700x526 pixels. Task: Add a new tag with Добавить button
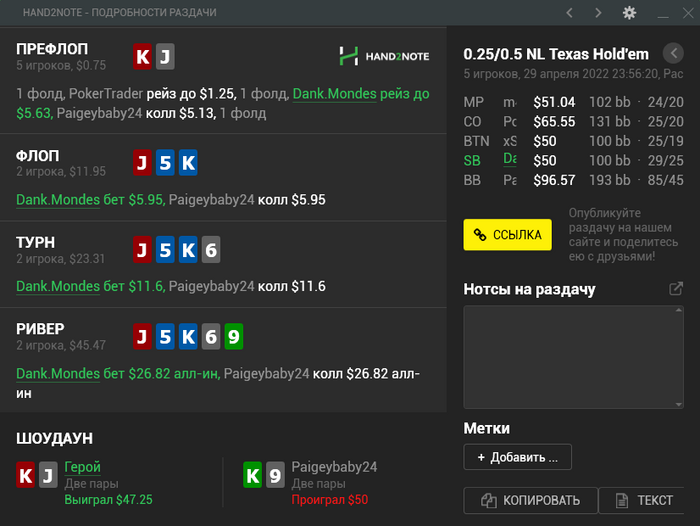coord(517,457)
